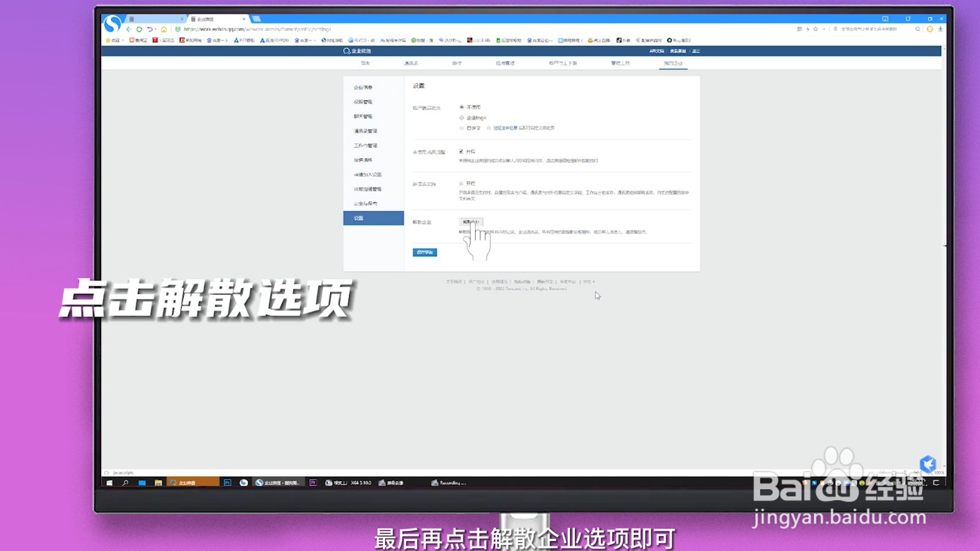Open the 验证主体信息 link
This screenshot has width=980, height=551.
tap(505, 128)
